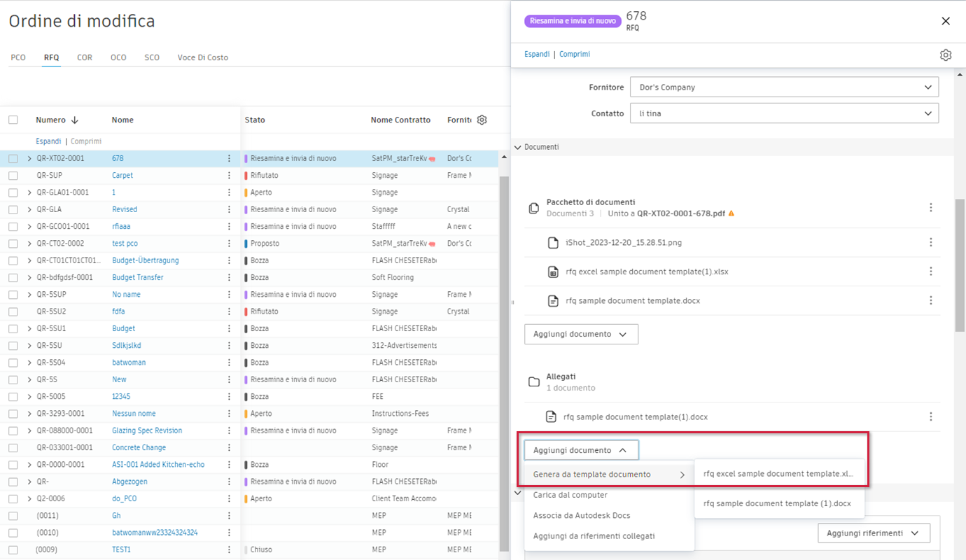This screenshot has width=966, height=560.
Task: Open the three-dot menu for the Allegati attachment file
Action: [x=931, y=416]
